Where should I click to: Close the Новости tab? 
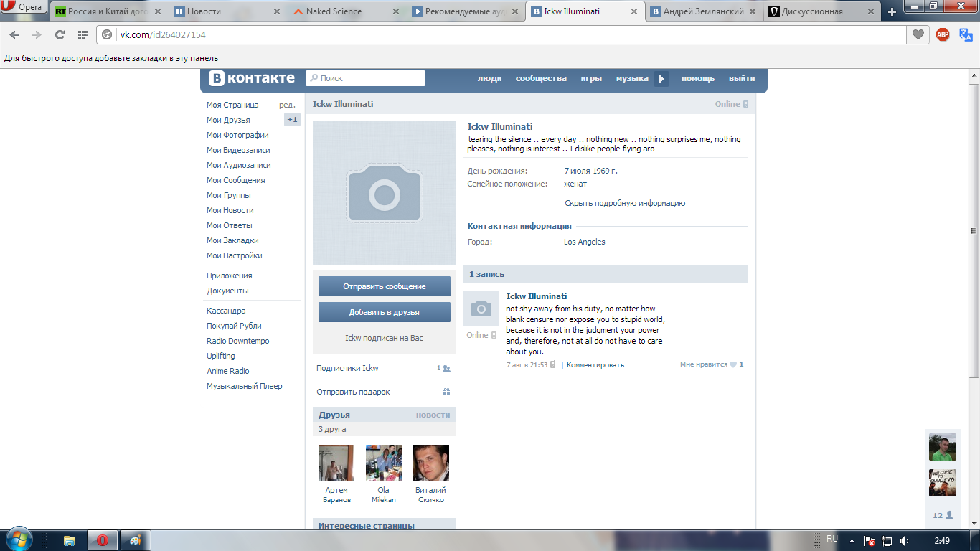277,11
